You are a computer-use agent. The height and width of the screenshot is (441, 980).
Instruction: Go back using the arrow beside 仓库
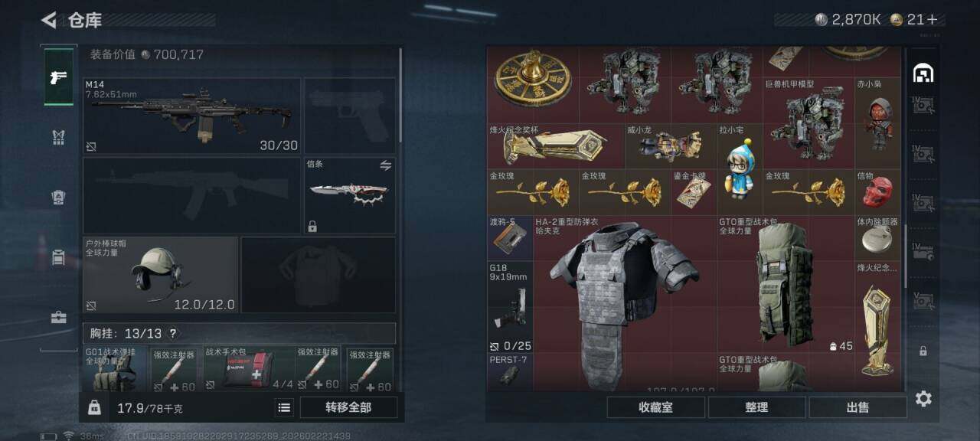[49, 20]
